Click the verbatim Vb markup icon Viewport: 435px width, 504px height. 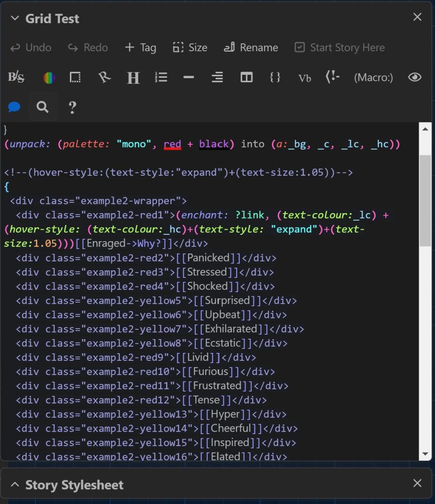pyautogui.click(x=305, y=78)
